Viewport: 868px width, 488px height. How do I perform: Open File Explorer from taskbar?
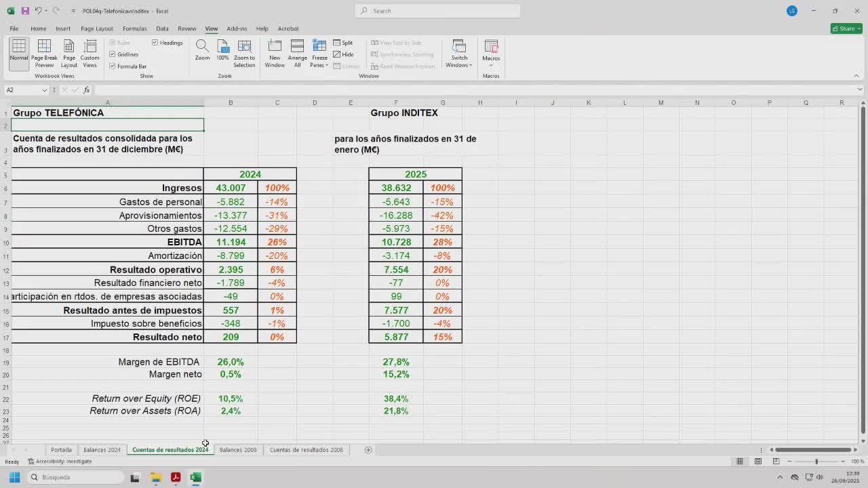[155, 477]
